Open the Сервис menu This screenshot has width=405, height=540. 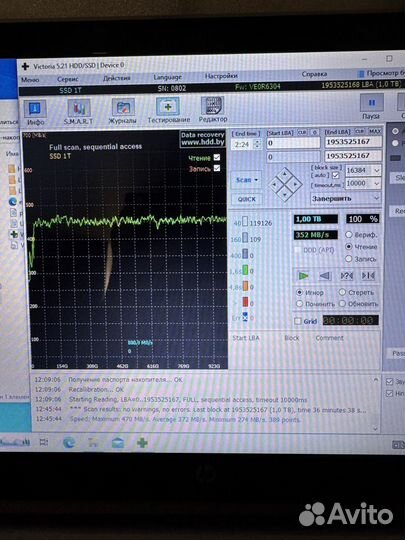coord(68,79)
